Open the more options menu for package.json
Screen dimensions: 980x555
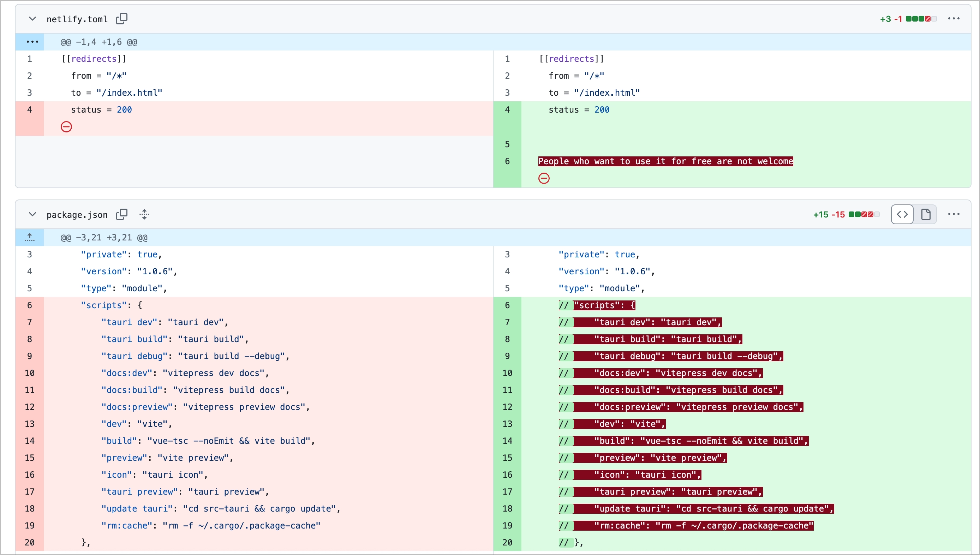coord(954,214)
